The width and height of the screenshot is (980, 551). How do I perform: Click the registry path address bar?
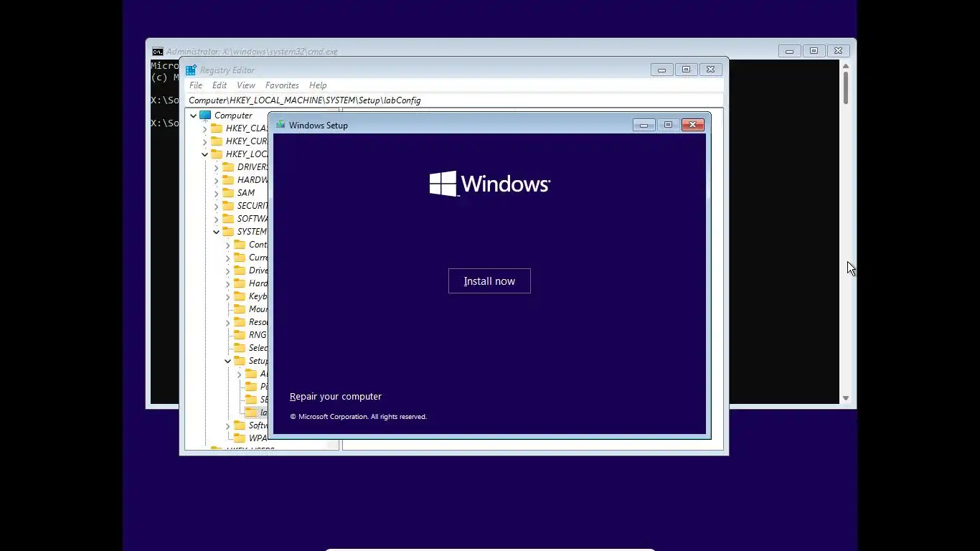coord(455,100)
